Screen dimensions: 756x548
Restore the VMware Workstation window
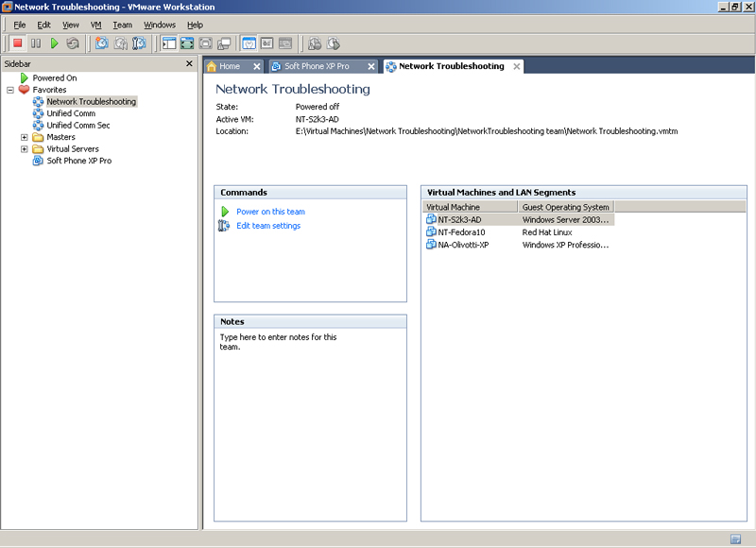pos(735,7)
